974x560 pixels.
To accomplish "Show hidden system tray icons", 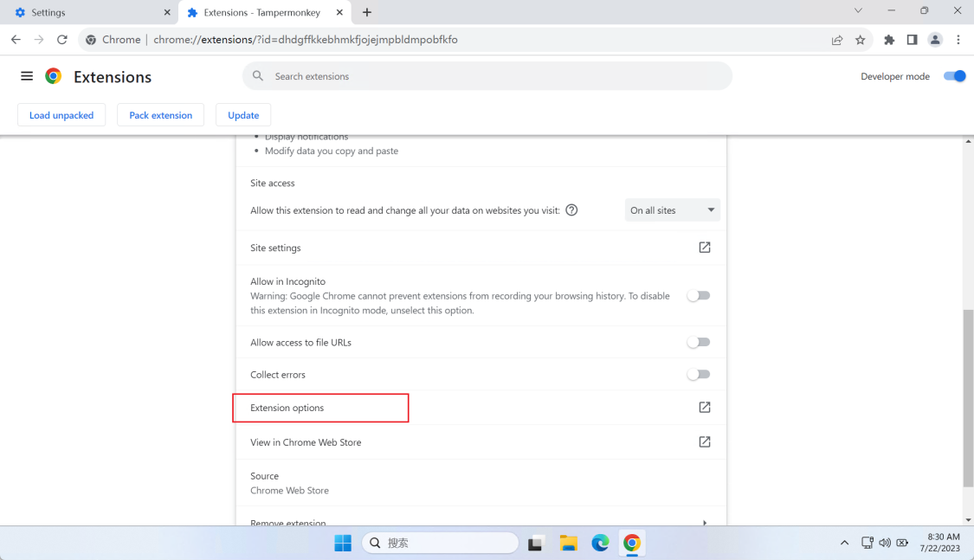I will [x=844, y=544].
